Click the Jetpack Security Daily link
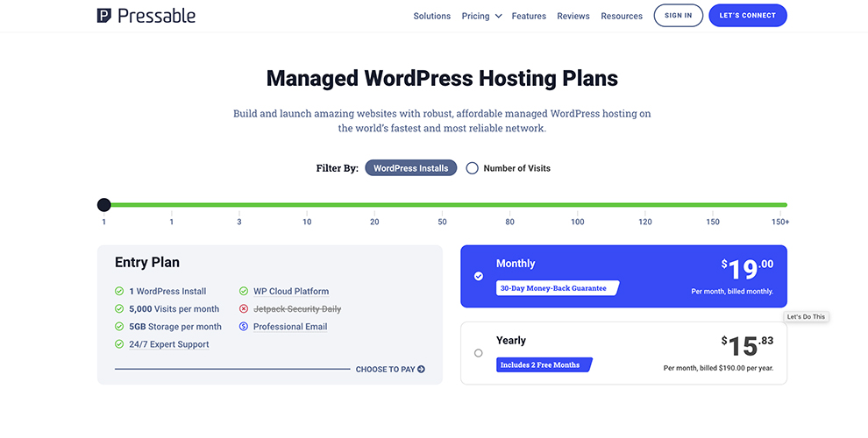The height and width of the screenshot is (438, 868). (297, 308)
